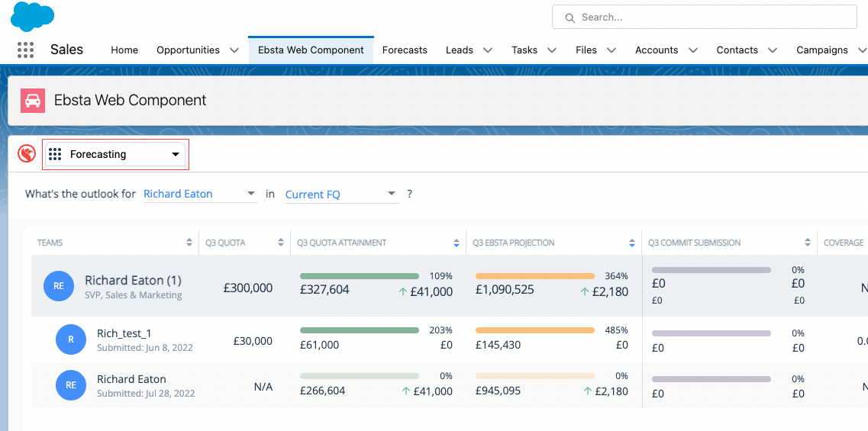
Task: Go to the Home tab
Action: [x=124, y=50]
